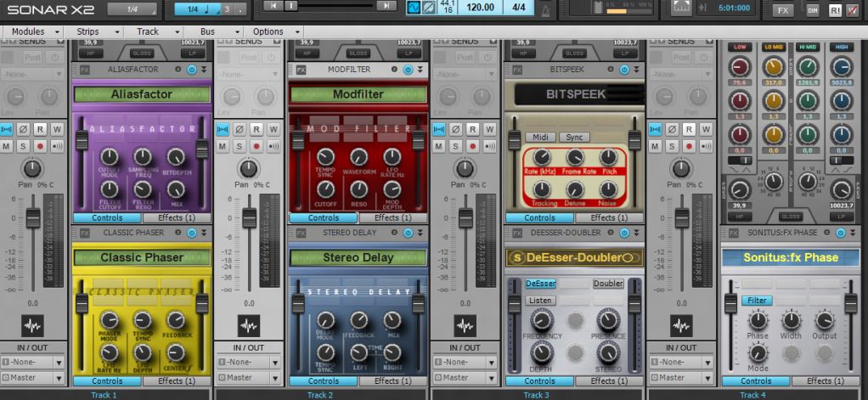Click Track 1's stereo interleave icon
Screen dimensions: 868x400
tap(8, 130)
